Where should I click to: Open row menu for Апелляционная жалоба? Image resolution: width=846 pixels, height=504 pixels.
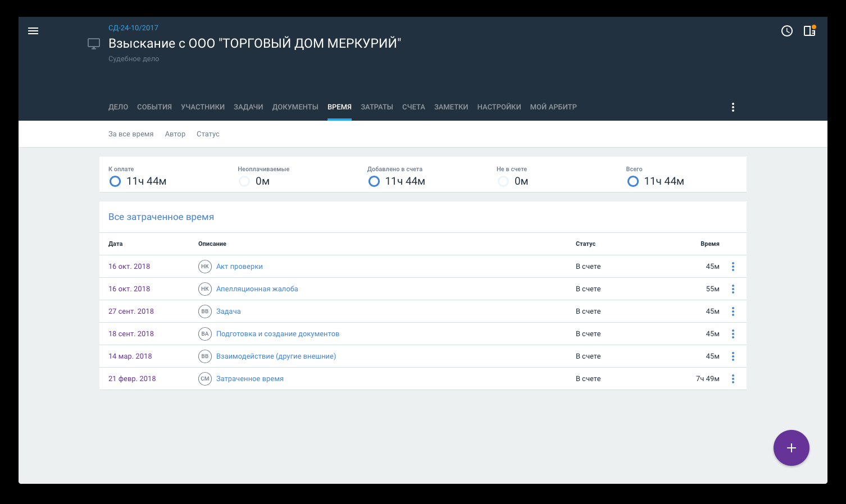[x=733, y=289]
